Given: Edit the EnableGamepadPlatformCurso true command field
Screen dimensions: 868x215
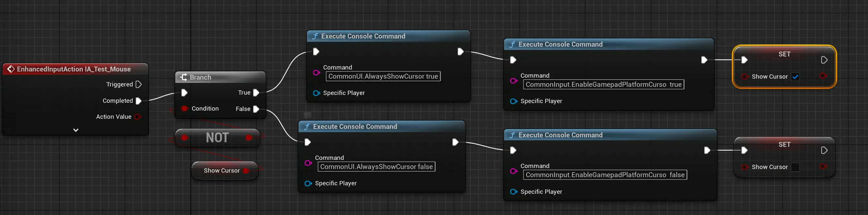Looking at the screenshot, I should 603,84.
